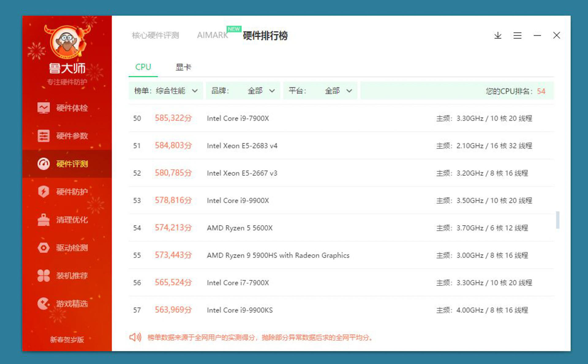This screenshot has height=364, width=588.
Task: Select the Intel Xeon E5-2667 v3 row
Action: (x=341, y=173)
